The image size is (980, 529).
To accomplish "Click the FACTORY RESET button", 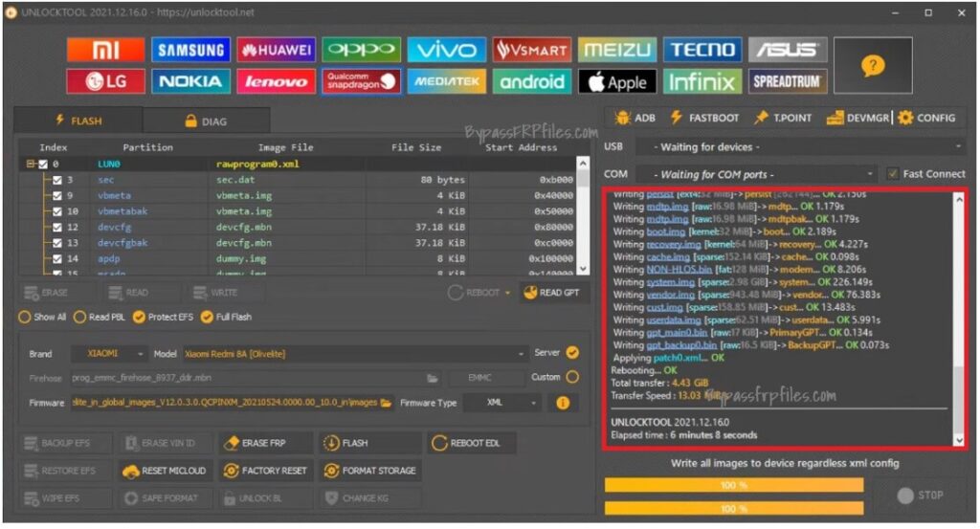I will click(266, 471).
